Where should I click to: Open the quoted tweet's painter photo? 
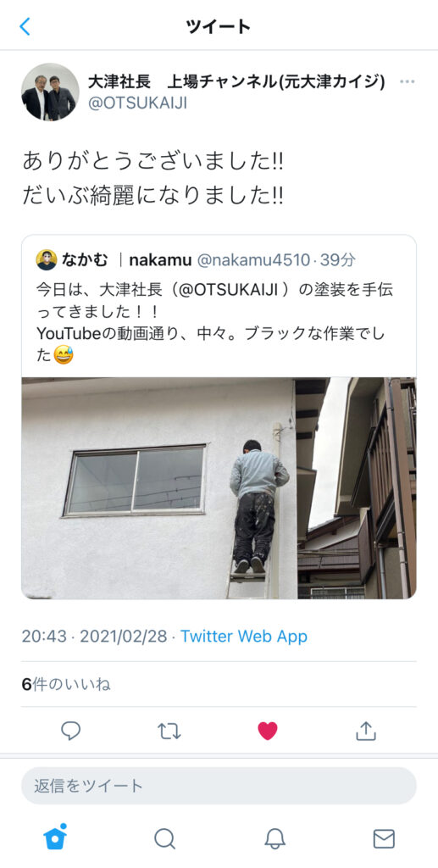click(219, 488)
